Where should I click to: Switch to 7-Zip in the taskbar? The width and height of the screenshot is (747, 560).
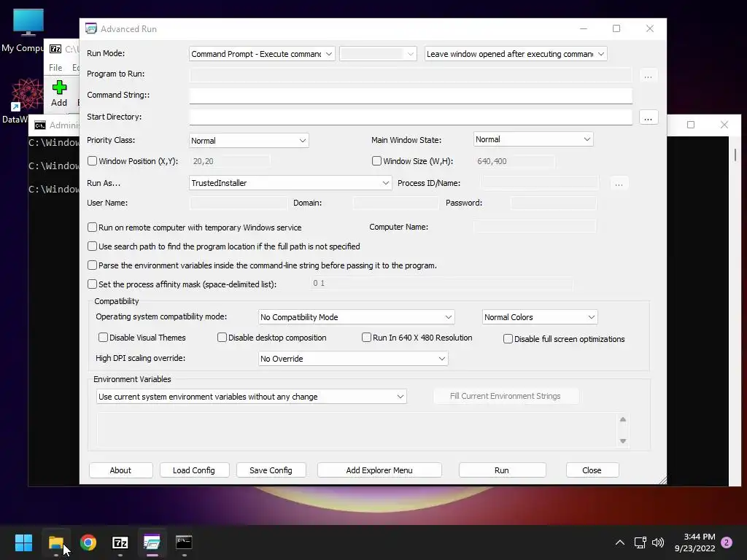120,542
